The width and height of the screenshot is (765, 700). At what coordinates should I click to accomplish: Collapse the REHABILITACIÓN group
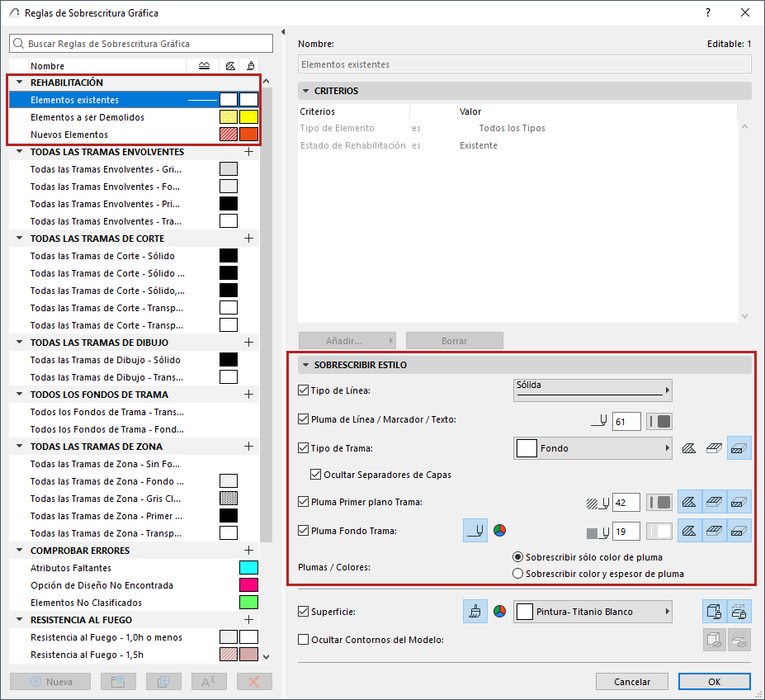(20, 82)
